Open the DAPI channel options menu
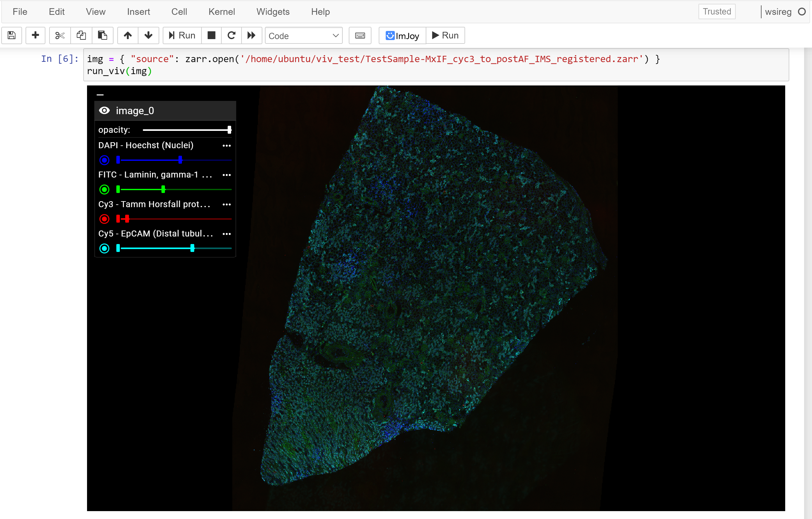The height and width of the screenshot is (519, 812). (x=227, y=146)
